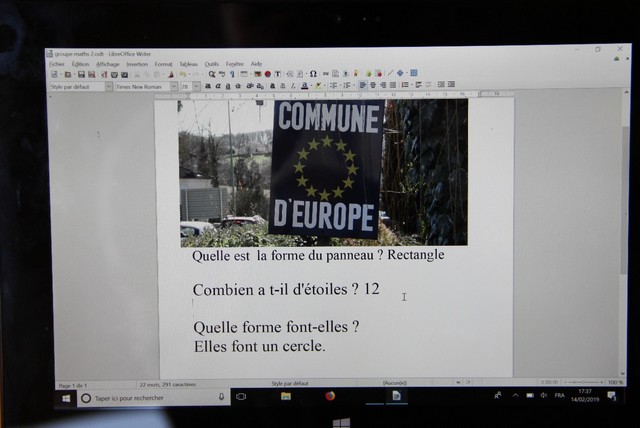Toggle italic formatting
The image size is (640, 428).
pos(218,86)
